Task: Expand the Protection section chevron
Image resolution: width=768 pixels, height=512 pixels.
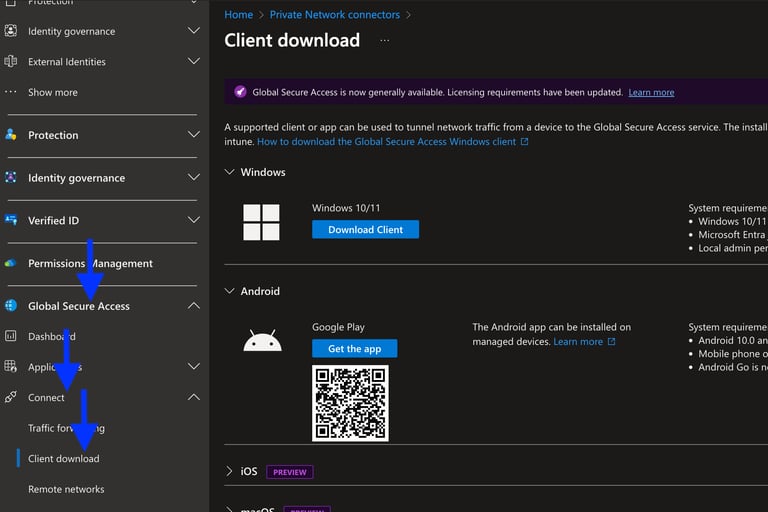Action: tap(193, 134)
